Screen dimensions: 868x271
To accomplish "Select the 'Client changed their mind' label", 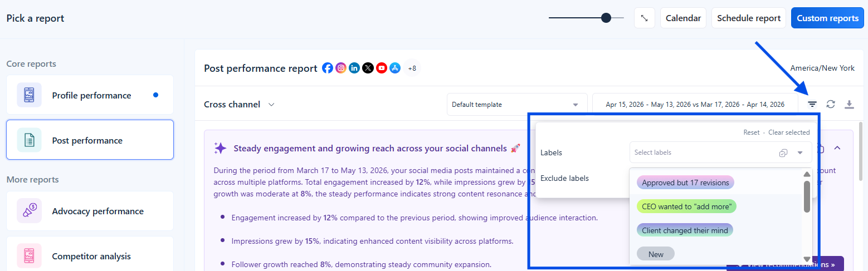I will tap(685, 230).
